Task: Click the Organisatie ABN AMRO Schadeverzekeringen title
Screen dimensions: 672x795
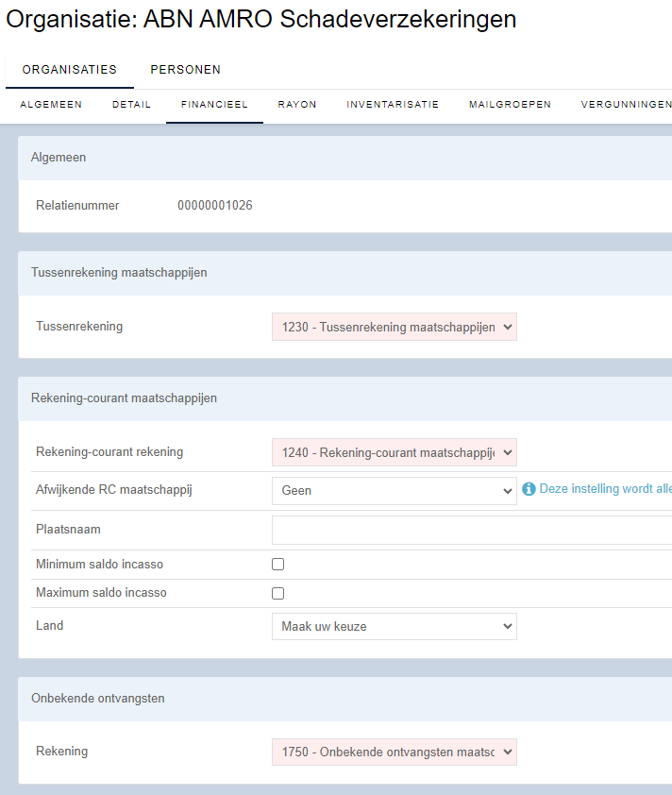Action: click(x=261, y=20)
